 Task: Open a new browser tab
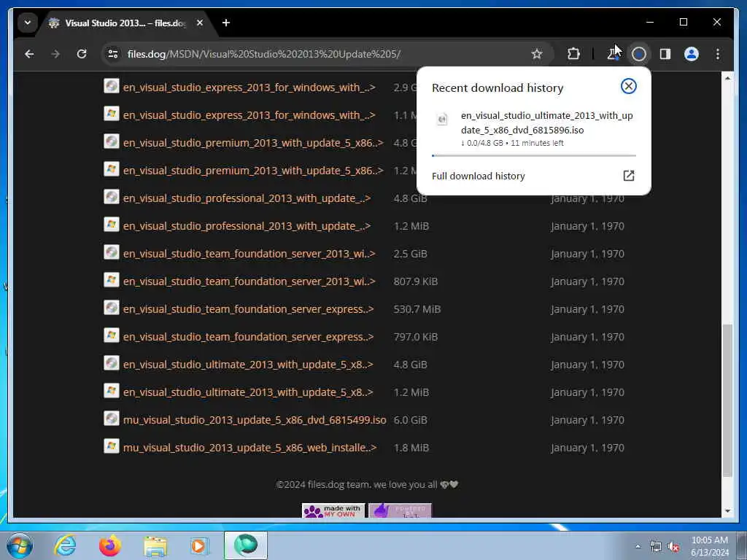tap(226, 23)
